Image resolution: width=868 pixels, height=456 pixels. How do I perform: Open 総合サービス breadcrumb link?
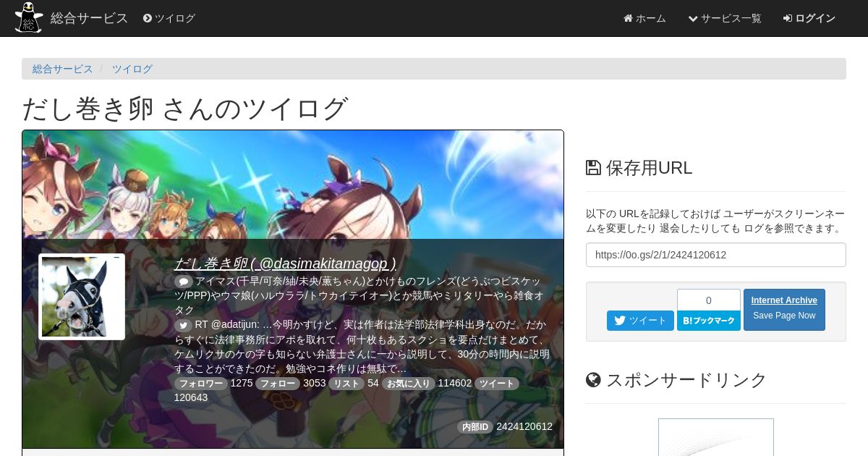pyautogui.click(x=63, y=69)
